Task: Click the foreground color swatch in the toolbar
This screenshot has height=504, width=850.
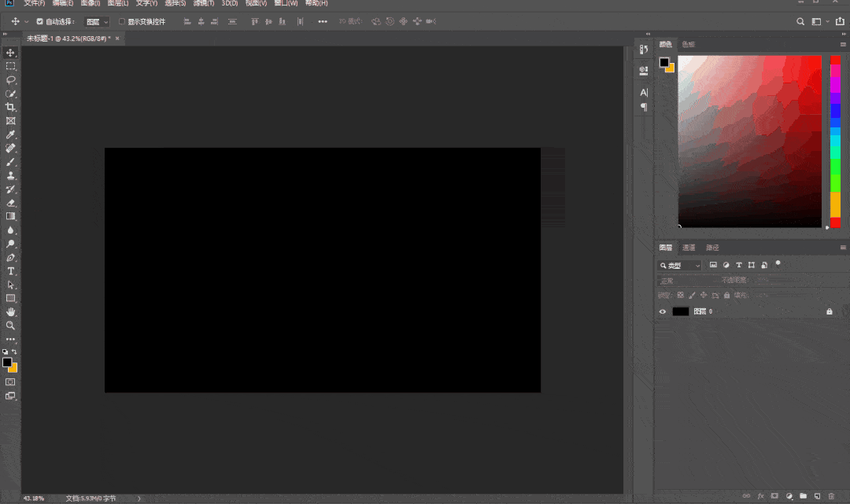Action: [7, 362]
